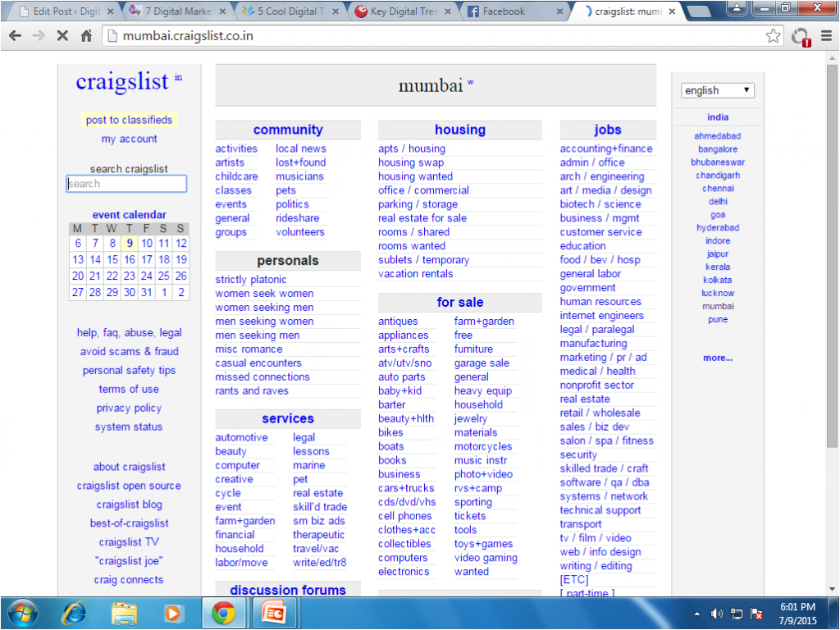Open automotive services link

241,438
